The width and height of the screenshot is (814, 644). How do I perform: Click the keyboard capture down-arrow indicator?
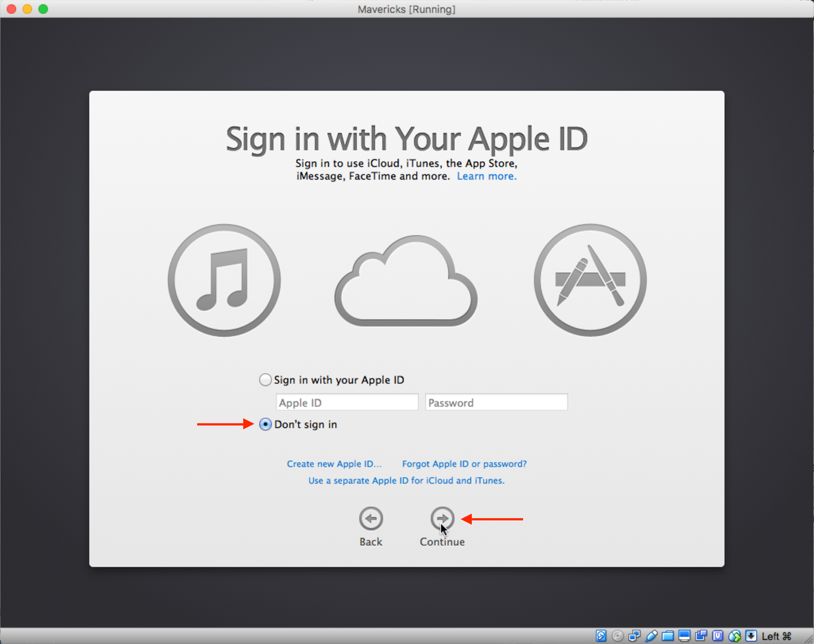(x=751, y=636)
